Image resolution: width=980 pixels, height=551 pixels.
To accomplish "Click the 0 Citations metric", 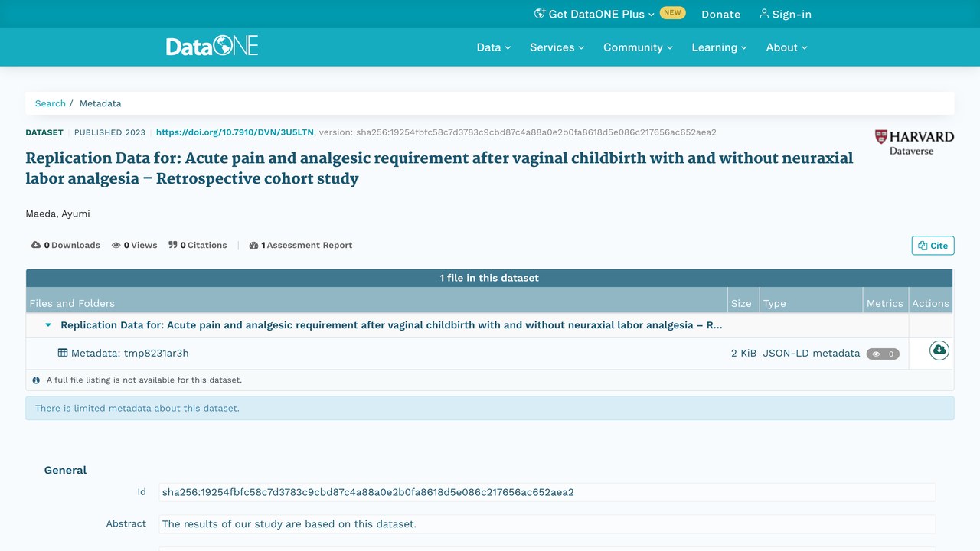I will (198, 245).
